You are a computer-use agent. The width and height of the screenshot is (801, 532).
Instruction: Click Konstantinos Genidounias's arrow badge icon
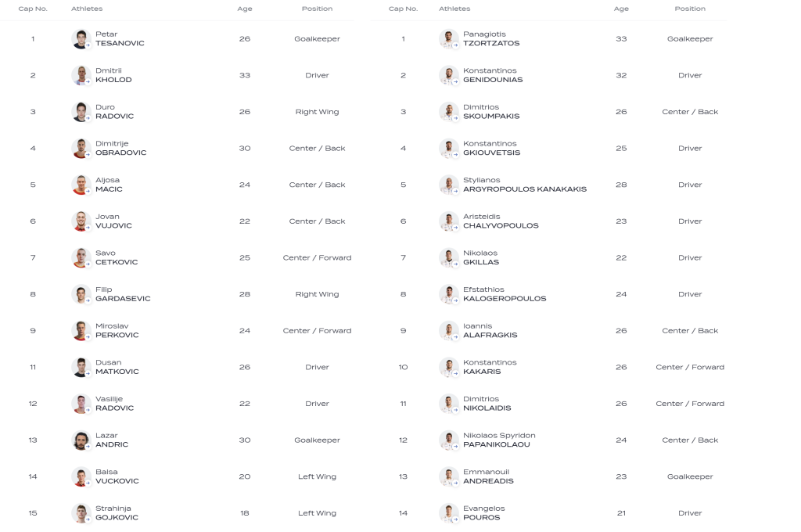pos(456,82)
